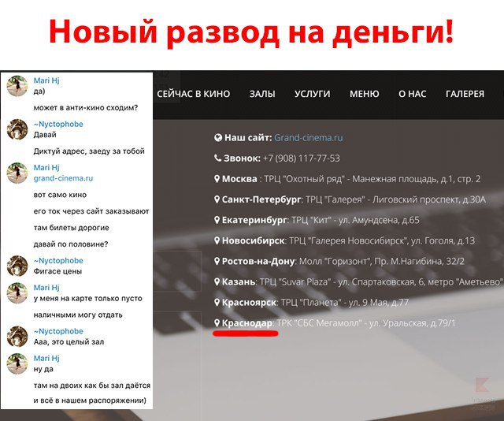Viewport: 504px width, 421px height.
Task: Click the address ТРЦ "Suvar Plaza" - ул. Спартаковская
Action: pos(380,282)
